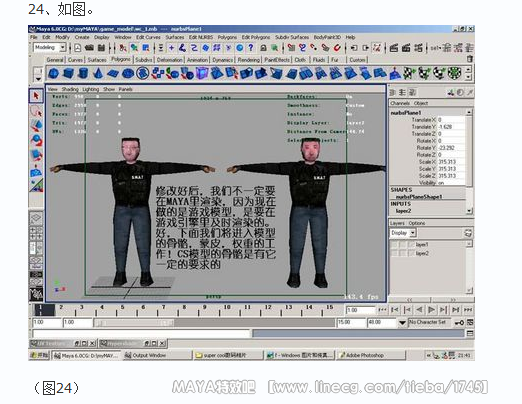The height and width of the screenshot is (404, 522).
Task: Toggle layer1 visibility box
Action: (394, 245)
